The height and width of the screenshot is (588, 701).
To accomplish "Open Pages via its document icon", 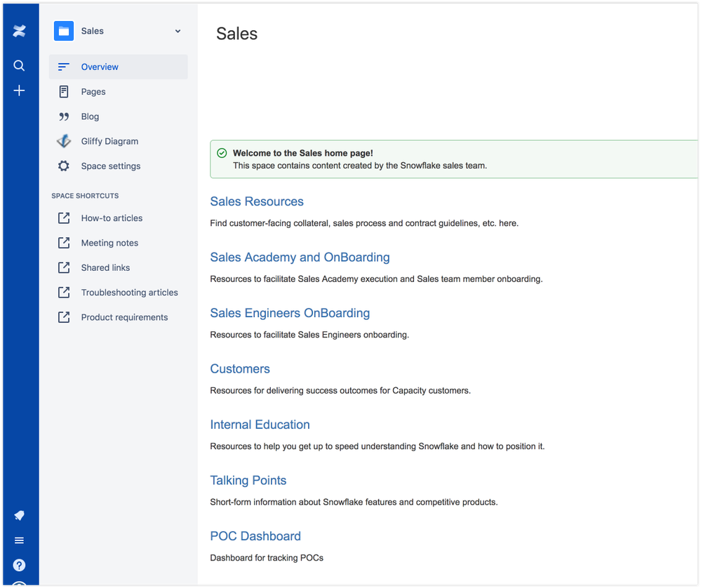I will pos(64,92).
